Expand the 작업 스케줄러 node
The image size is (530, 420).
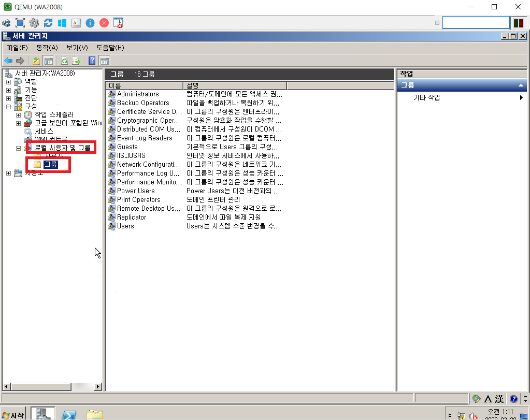point(19,115)
